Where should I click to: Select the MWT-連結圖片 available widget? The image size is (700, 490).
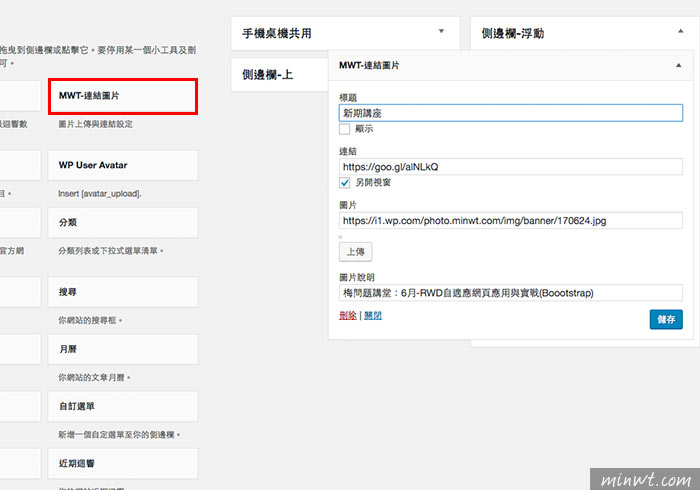click(x=123, y=96)
